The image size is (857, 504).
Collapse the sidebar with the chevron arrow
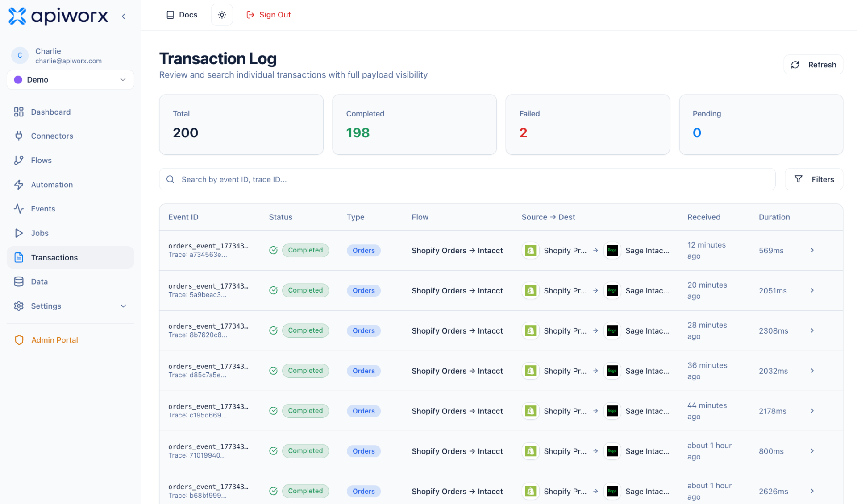(123, 16)
